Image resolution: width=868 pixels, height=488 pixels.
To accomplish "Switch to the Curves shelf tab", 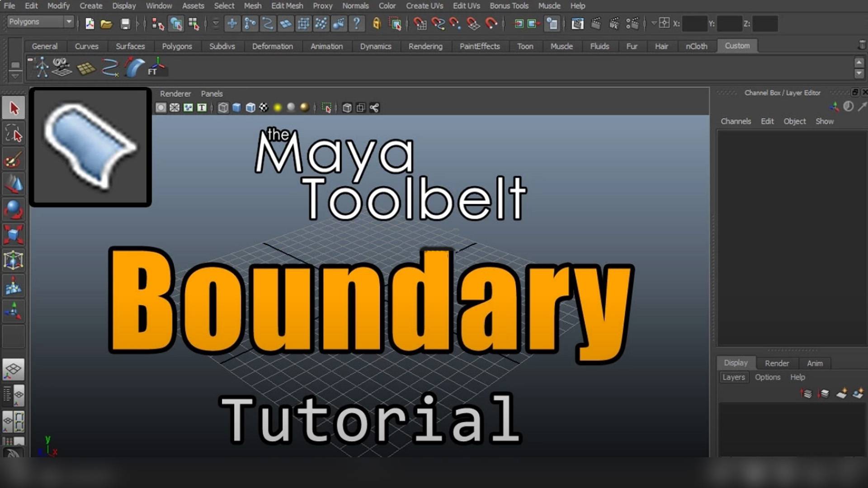I will [86, 46].
